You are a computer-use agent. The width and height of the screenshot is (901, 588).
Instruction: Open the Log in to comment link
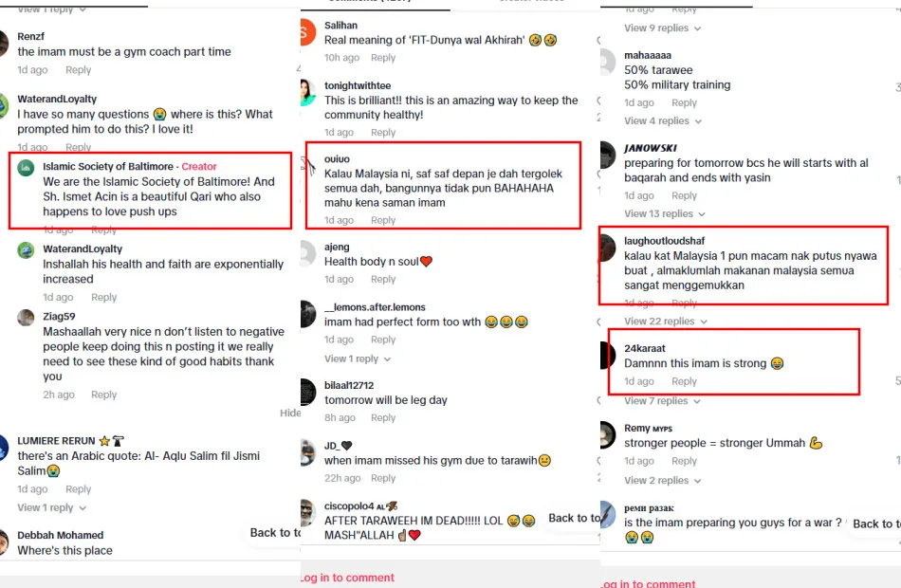(347, 578)
